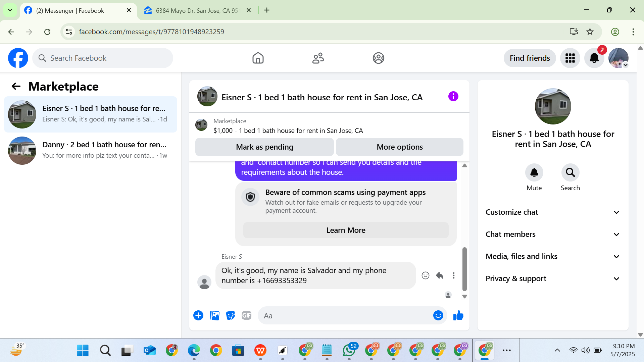The width and height of the screenshot is (644, 362).
Task: Open Windows taskbar search
Action: pos(105,350)
